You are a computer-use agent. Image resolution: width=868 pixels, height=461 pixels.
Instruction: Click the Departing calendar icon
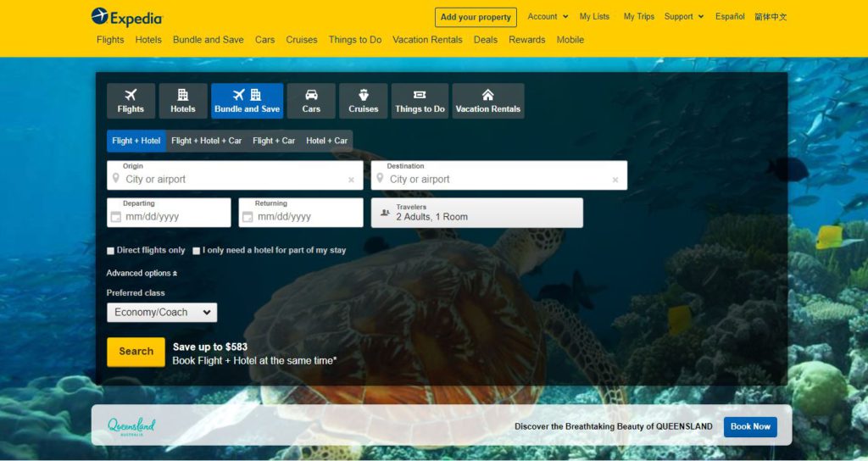[x=115, y=217]
